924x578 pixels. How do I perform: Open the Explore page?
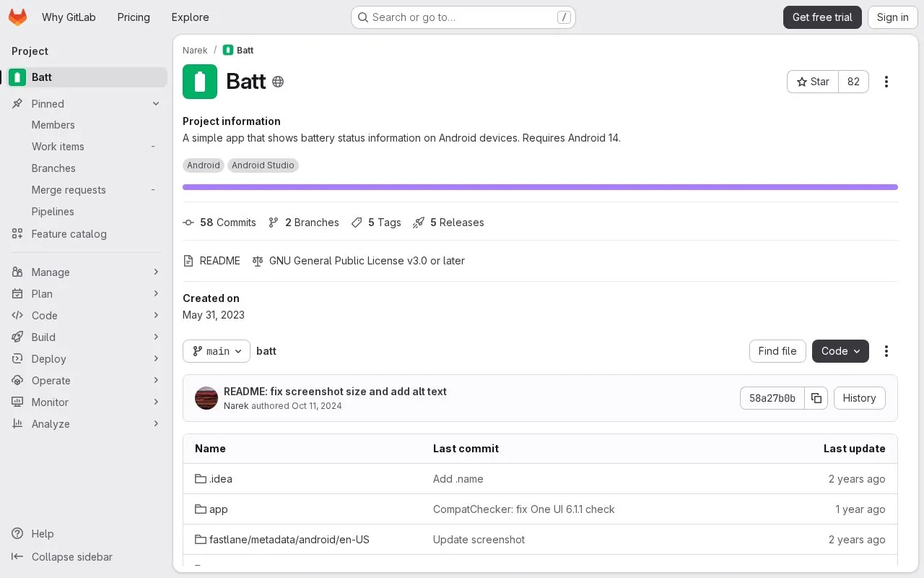(x=190, y=17)
